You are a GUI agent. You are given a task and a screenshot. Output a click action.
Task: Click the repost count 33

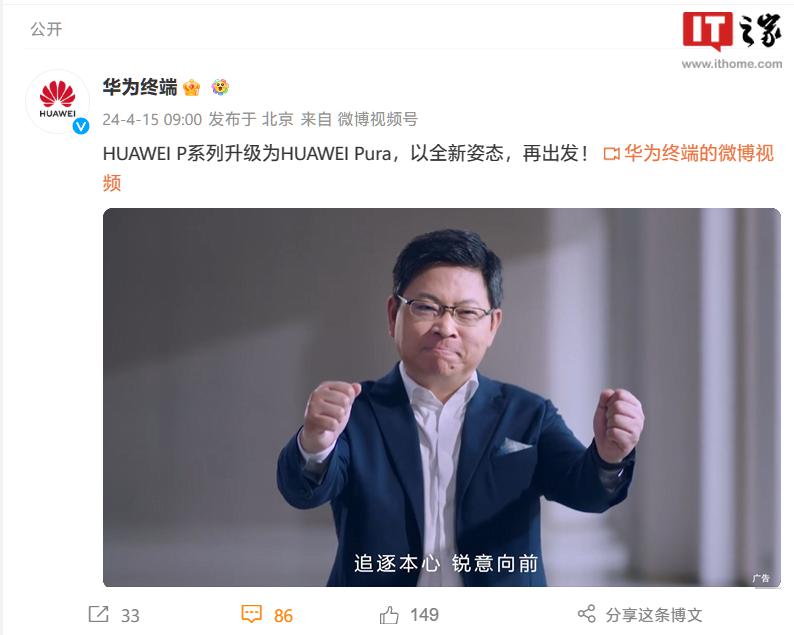pyautogui.click(x=130, y=615)
